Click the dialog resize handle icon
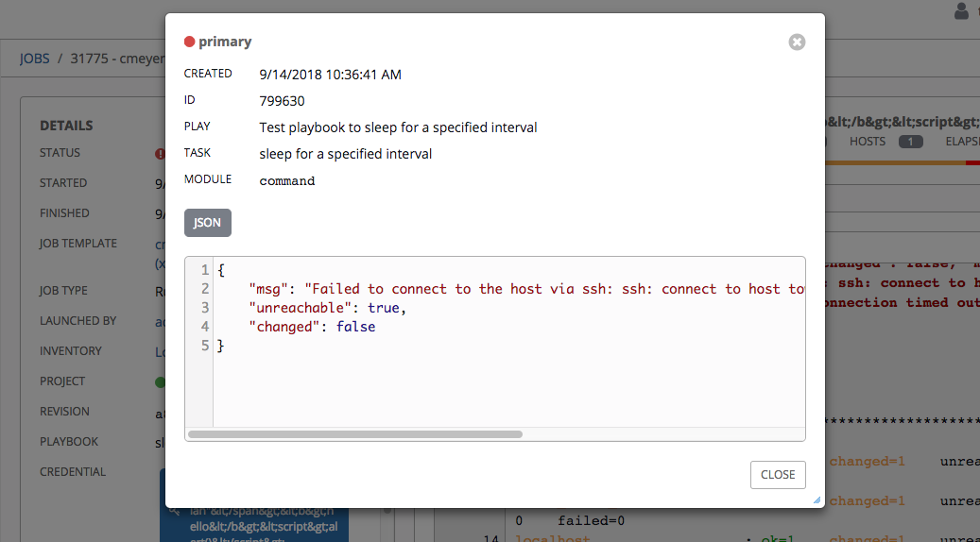The height and width of the screenshot is (542, 980). tap(817, 500)
